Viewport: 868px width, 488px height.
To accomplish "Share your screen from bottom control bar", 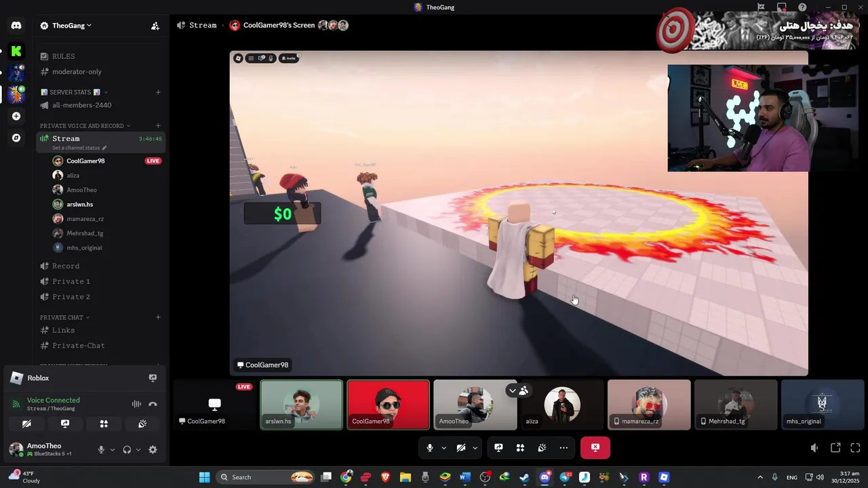I will pos(498,447).
